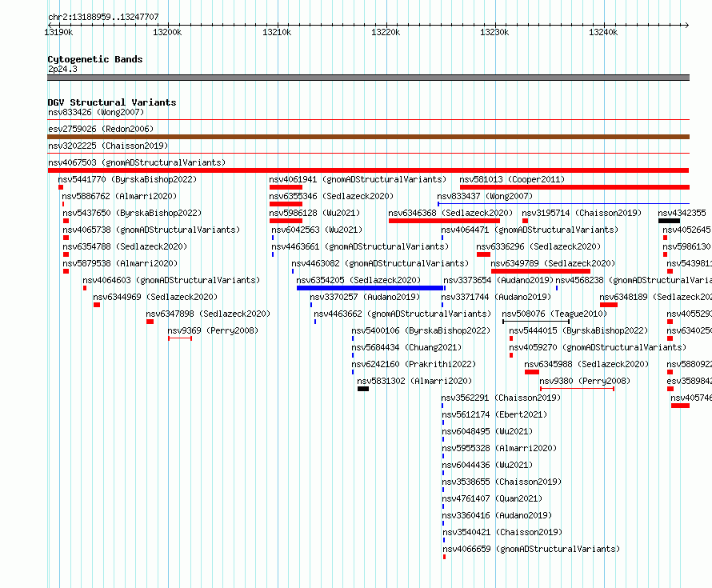This screenshot has width=712, height=588.
Task: Select nsv3360416 (Audano2019) label
Action: tap(498, 515)
